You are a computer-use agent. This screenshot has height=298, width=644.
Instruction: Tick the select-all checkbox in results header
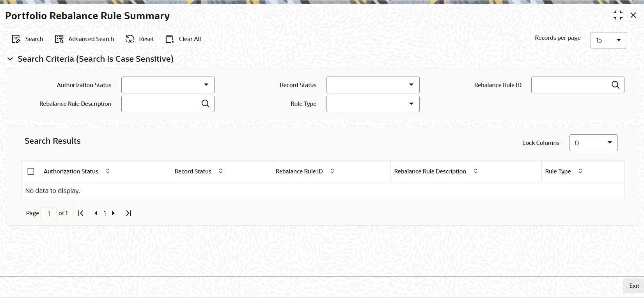pyautogui.click(x=31, y=171)
